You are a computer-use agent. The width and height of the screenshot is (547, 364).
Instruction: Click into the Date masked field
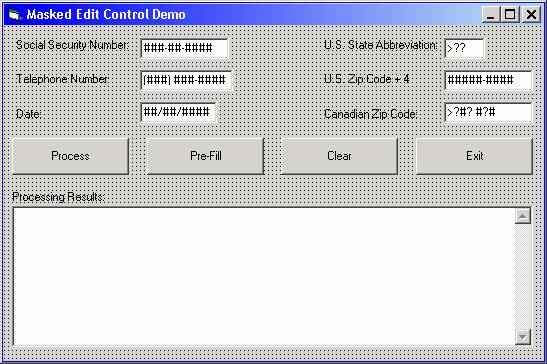tap(178, 112)
